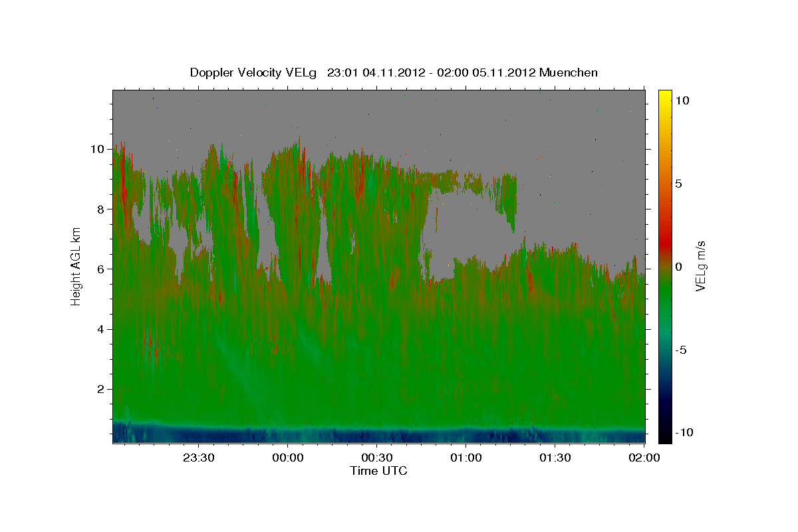This screenshot has height=532, width=798.
Task: Click the 01:00 time tick label
Action: pyautogui.click(x=466, y=458)
